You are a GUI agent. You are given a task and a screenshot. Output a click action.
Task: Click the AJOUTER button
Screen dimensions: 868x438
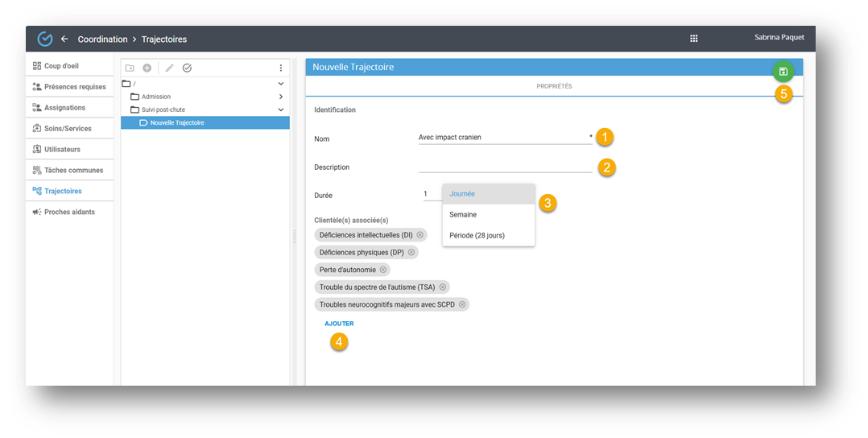(339, 324)
